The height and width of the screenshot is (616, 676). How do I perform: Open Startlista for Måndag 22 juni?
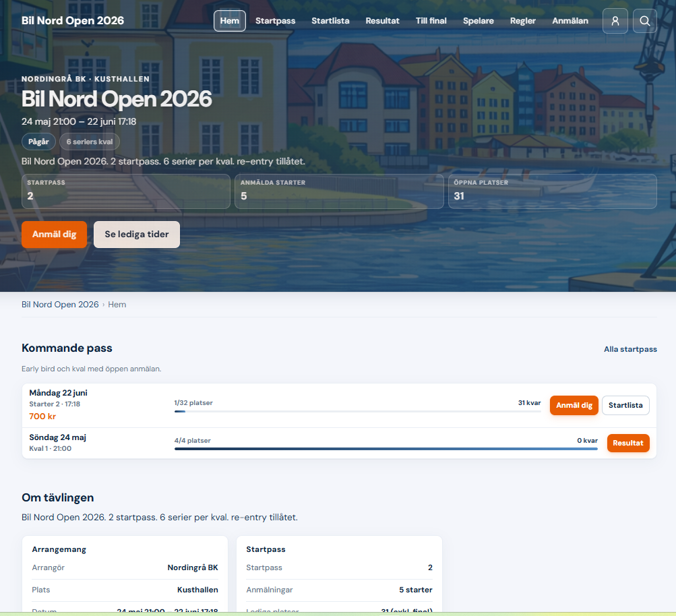[625, 405]
